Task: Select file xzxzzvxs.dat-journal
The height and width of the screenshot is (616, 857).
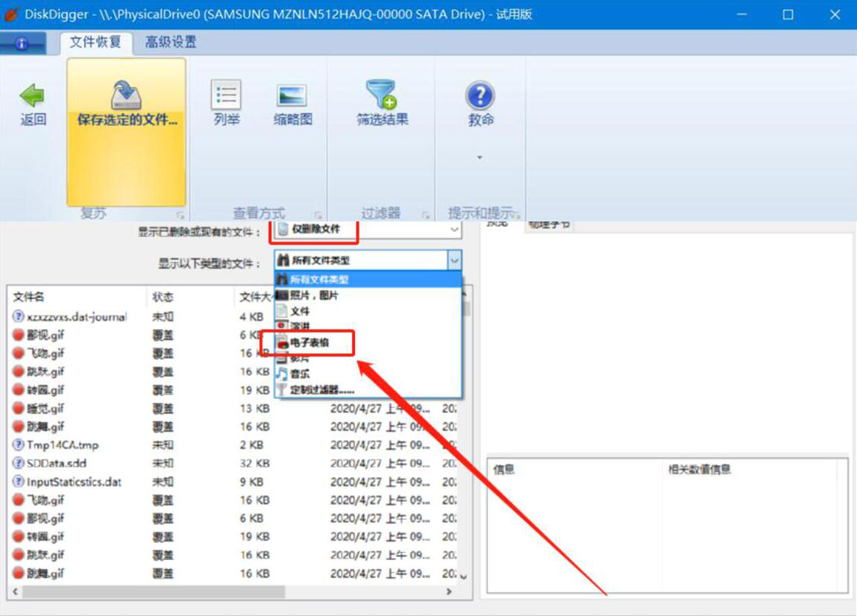Action: coord(77,316)
